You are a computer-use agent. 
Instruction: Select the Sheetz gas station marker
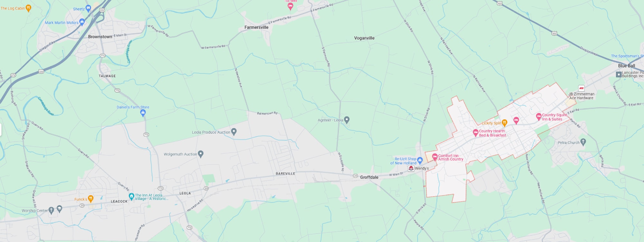(88, 8)
